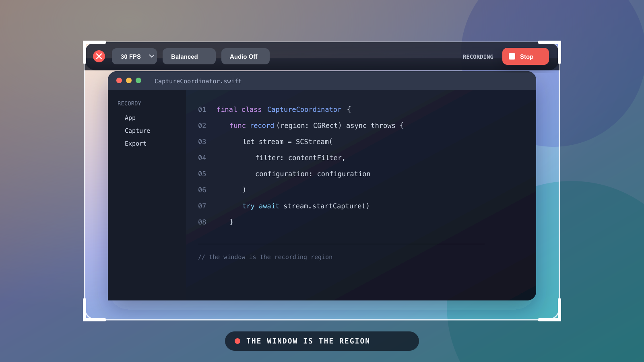The height and width of the screenshot is (362, 644).
Task: Open the 30 FPS frame rate dropdown
Action: click(x=134, y=56)
